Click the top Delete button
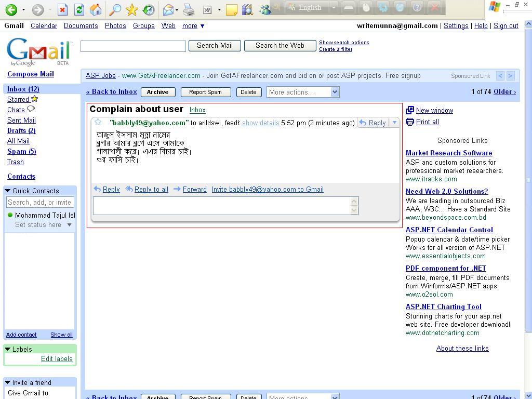This screenshot has height=399, width=532. (x=249, y=92)
